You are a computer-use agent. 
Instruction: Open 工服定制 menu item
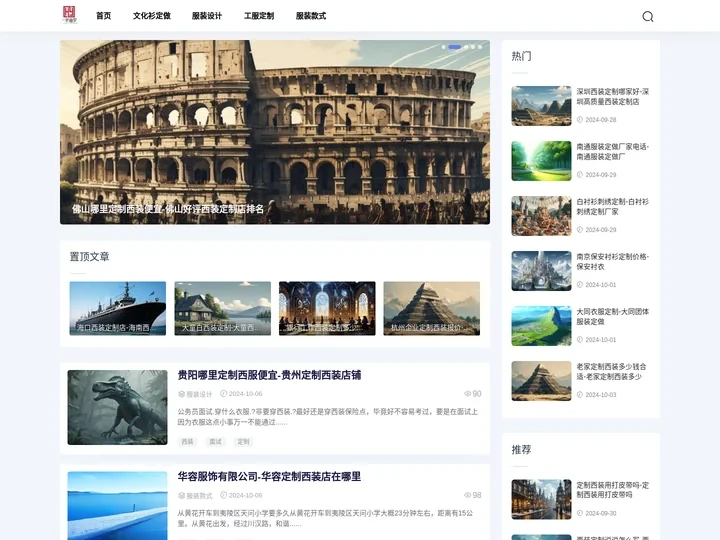pos(259,16)
